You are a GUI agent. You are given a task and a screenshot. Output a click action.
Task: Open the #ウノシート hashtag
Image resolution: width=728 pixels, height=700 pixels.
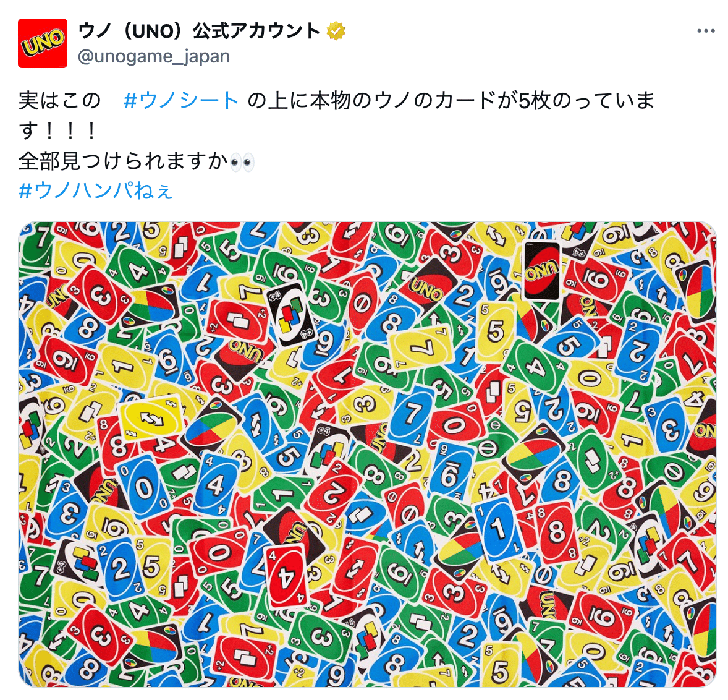point(181,100)
